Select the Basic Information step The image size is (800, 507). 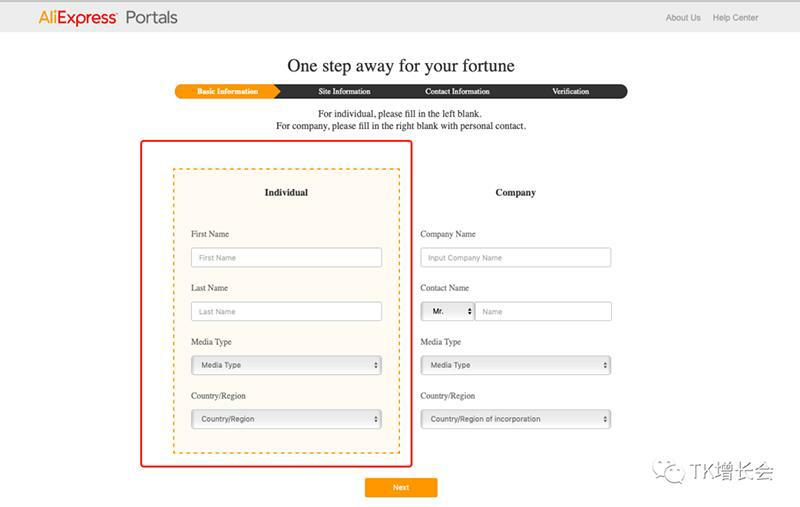tap(227, 92)
